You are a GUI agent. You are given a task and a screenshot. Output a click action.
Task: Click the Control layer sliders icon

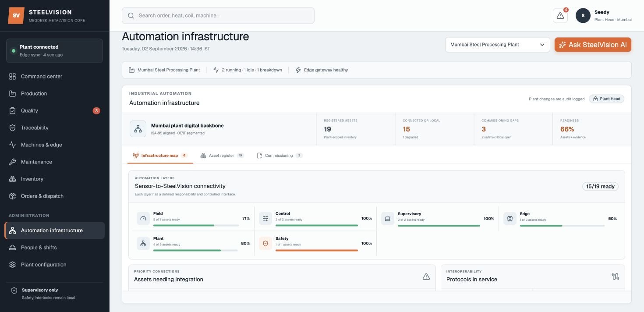point(265,218)
